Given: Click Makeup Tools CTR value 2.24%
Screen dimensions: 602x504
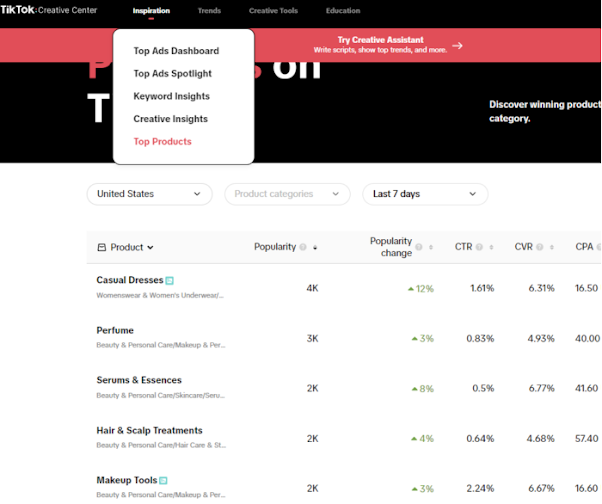Looking at the screenshot, I should click(x=480, y=488).
